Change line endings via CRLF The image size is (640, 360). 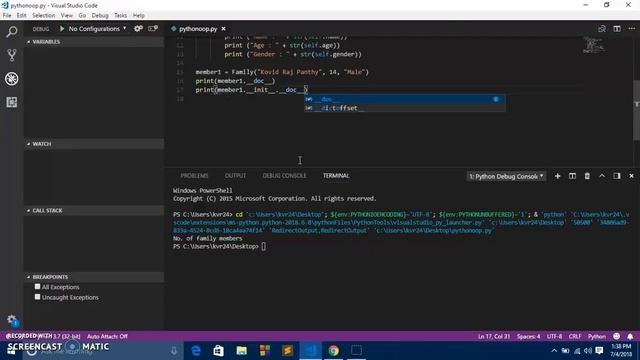pos(575,336)
